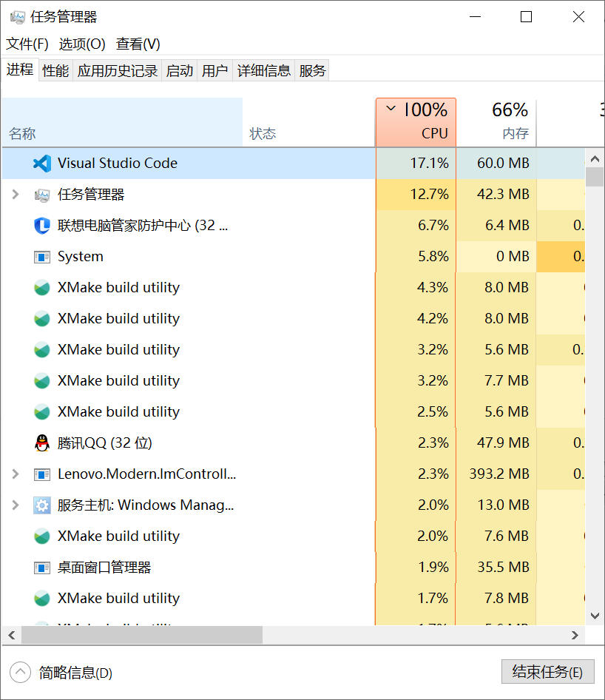This screenshot has height=700, width=605.
Task: Sort by the 名称 column header
Action: pos(122,122)
